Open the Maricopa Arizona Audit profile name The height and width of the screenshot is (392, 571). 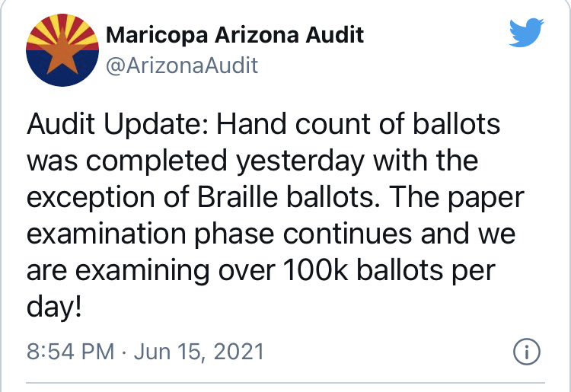click(235, 35)
